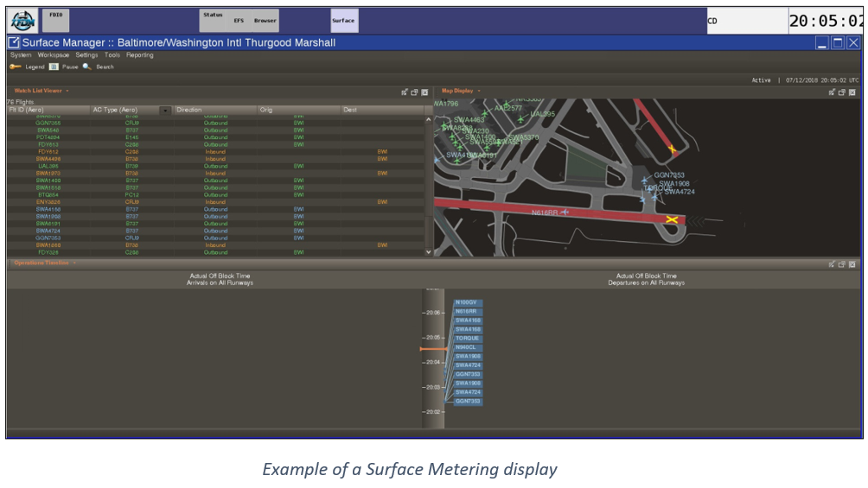
Task: Select AAL2577 aircraft icon on the map
Action: pyautogui.click(x=484, y=113)
